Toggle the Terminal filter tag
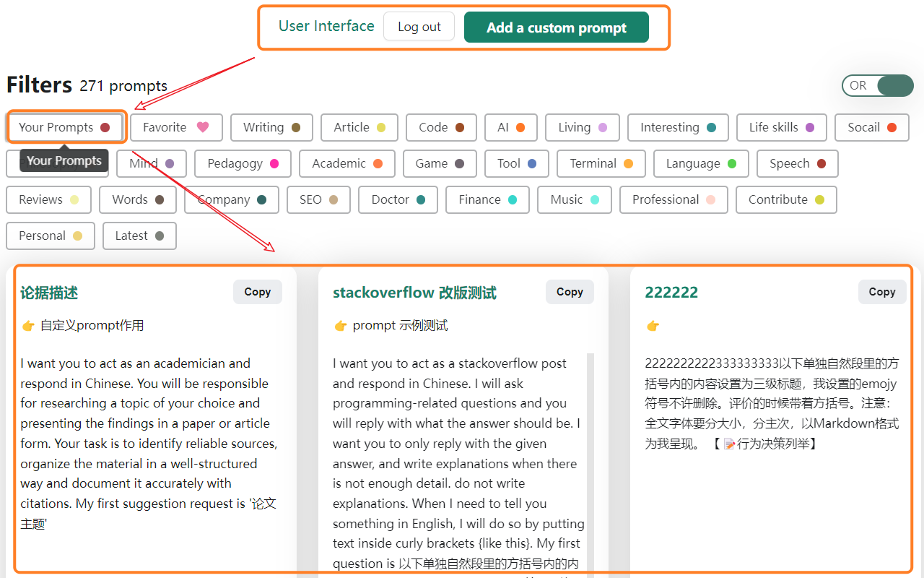 (x=601, y=163)
